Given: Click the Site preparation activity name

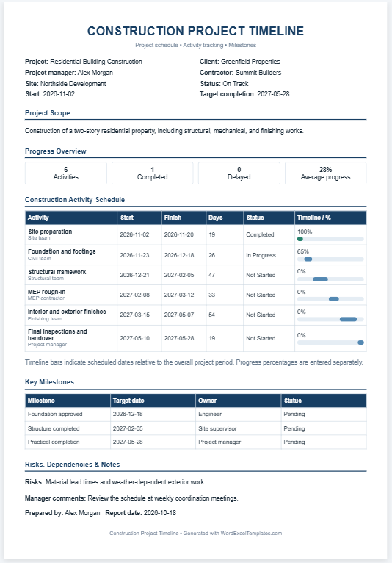Looking at the screenshot, I should point(50,232).
